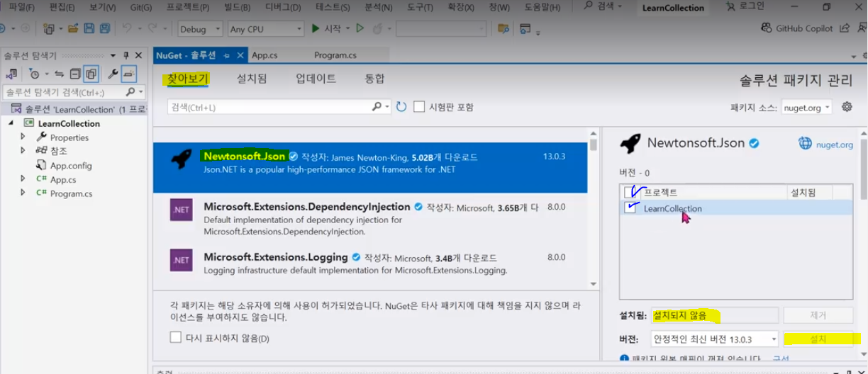Screen dimensions: 868x374
Task: Check the 프로젝트 select-all checkbox
Action: (630, 192)
